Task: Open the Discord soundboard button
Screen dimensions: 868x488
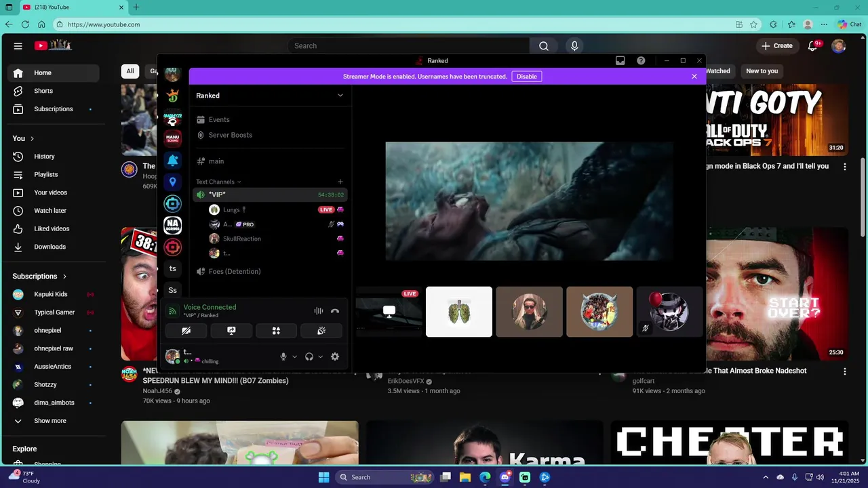Action: pyautogui.click(x=321, y=331)
